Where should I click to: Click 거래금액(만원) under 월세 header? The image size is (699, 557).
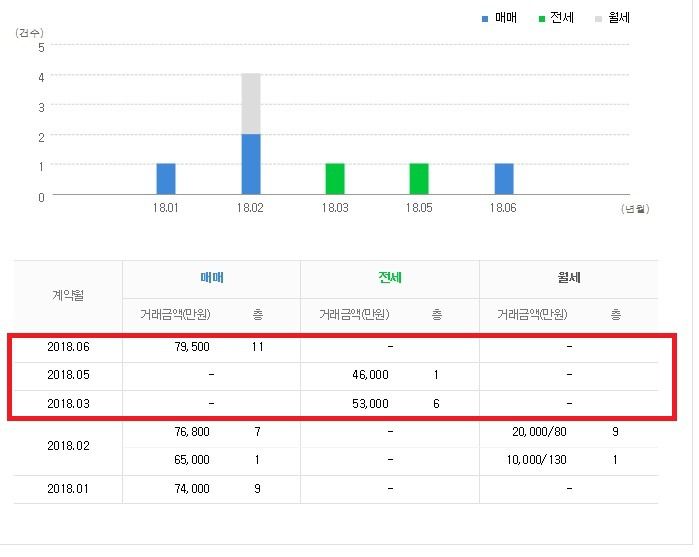pos(532,315)
